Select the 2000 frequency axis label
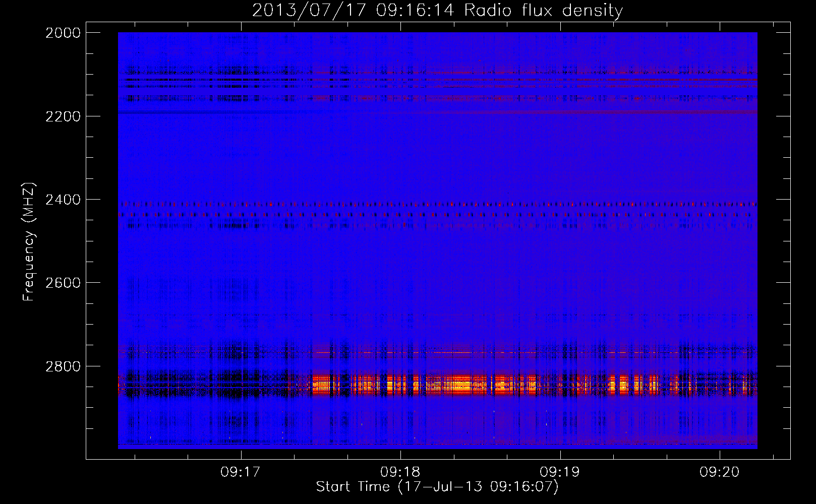The image size is (816, 504). pos(63,33)
